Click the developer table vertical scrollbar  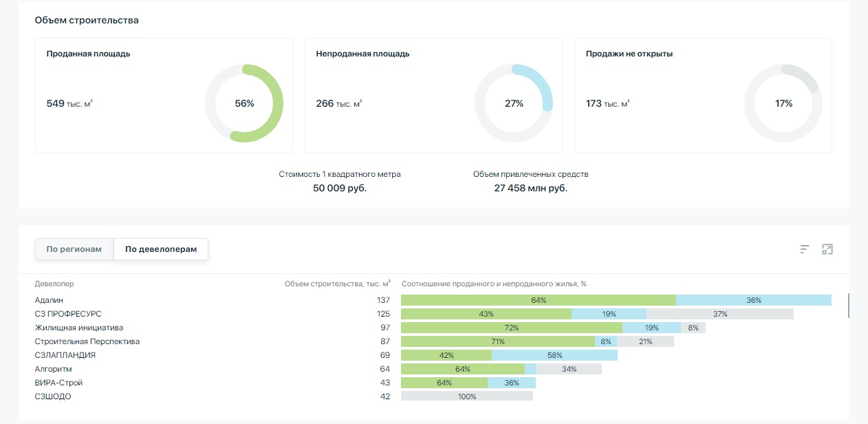849,306
